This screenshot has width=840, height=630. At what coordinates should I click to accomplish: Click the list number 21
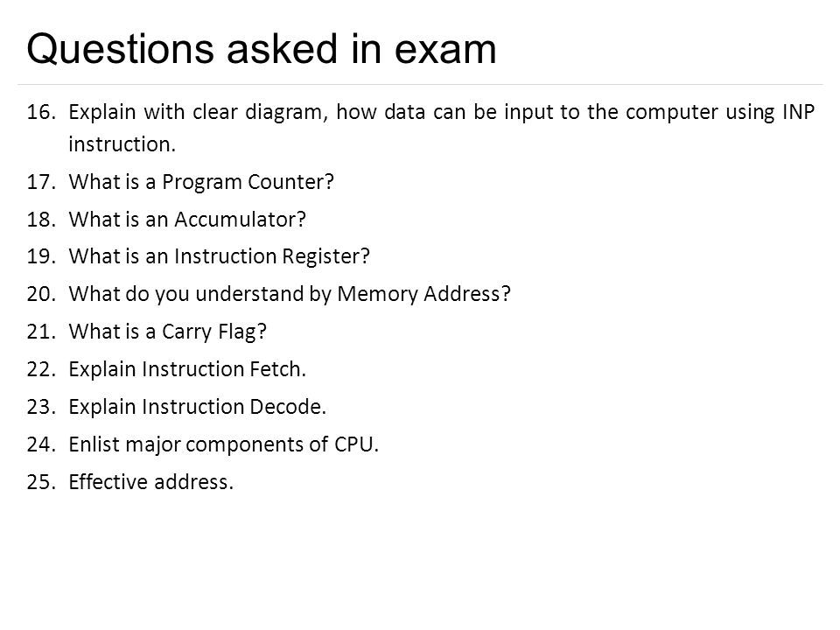pos(41,332)
